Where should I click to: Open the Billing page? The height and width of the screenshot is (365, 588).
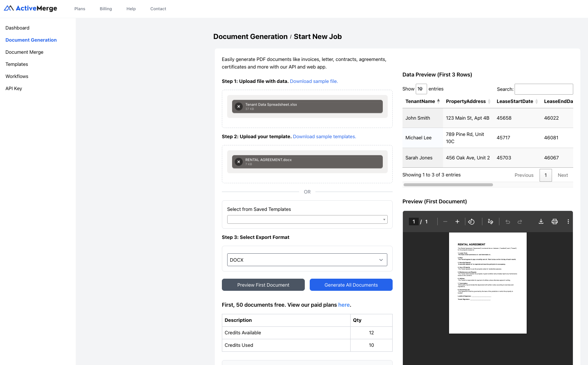tap(106, 9)
